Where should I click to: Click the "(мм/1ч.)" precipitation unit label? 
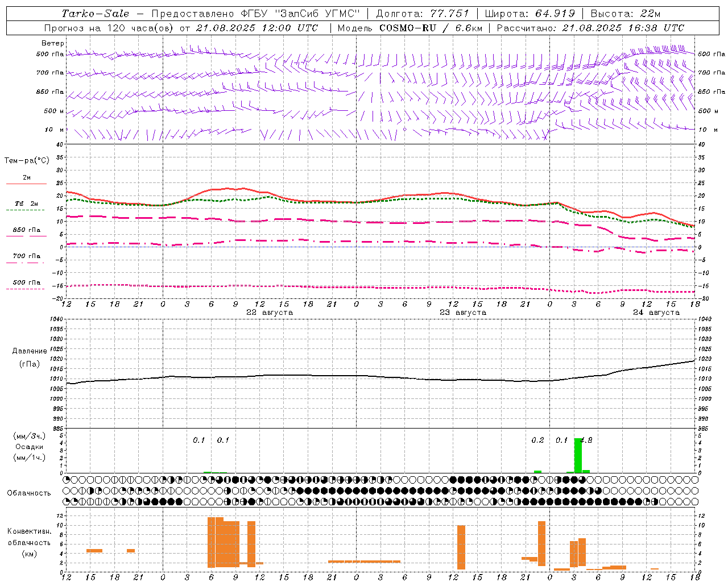[x=30, y=457]
